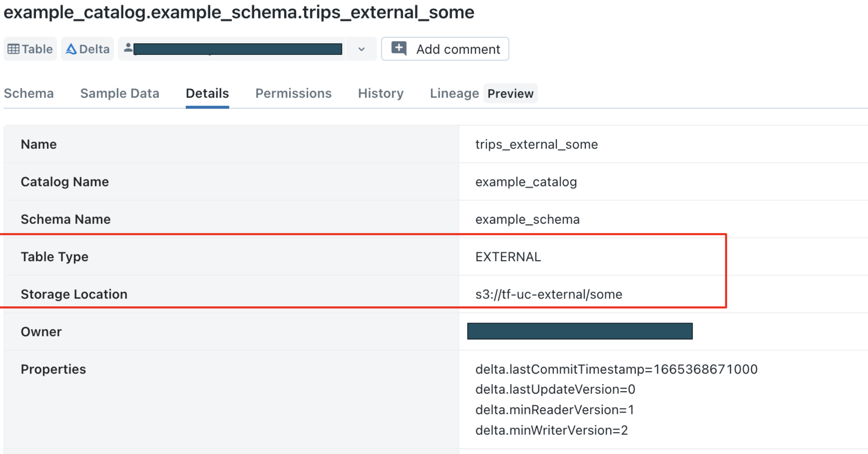868x454 pixels.
Task: Select the Details tab
Action: pyautogui.click(x=207, y=93)
